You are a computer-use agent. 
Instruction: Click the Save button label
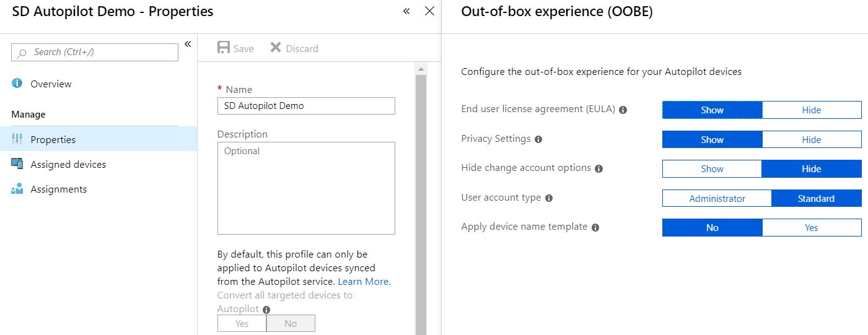point(243,49)
